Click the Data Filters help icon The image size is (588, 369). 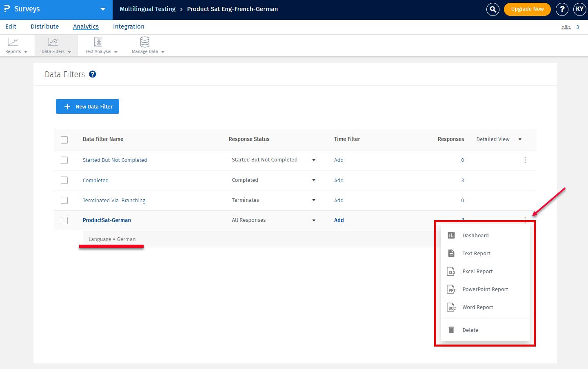click(93, 74)
